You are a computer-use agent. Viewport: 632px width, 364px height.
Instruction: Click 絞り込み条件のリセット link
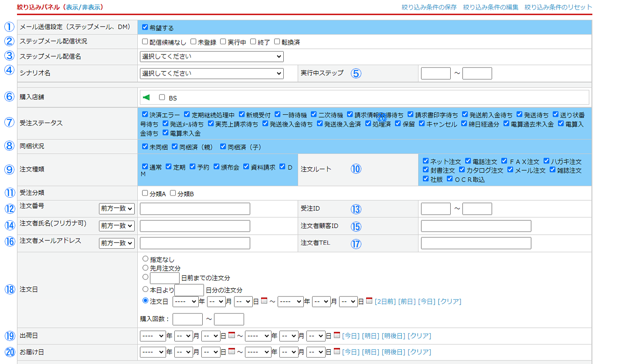[x=558, y=7]
